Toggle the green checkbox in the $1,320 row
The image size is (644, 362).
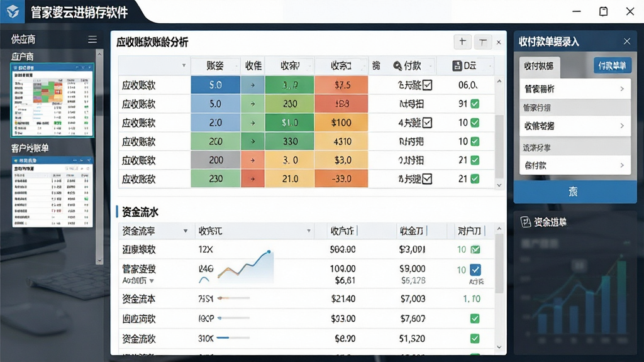point(475,339)
